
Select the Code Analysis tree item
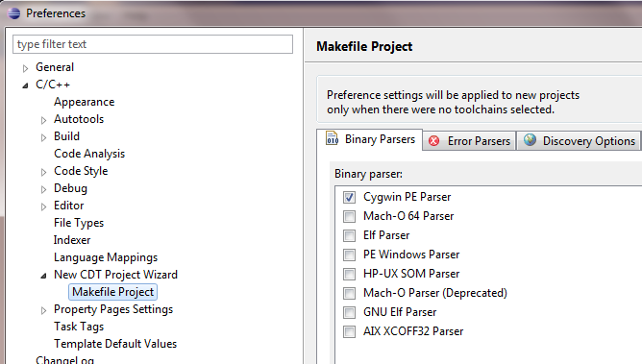coord(89,154)
